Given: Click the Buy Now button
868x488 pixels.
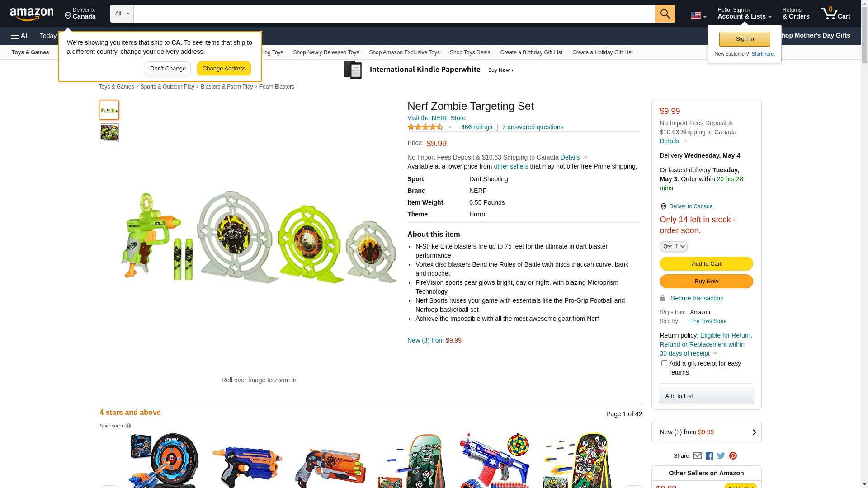Looking at the screenshot, I should coord(706,282).
